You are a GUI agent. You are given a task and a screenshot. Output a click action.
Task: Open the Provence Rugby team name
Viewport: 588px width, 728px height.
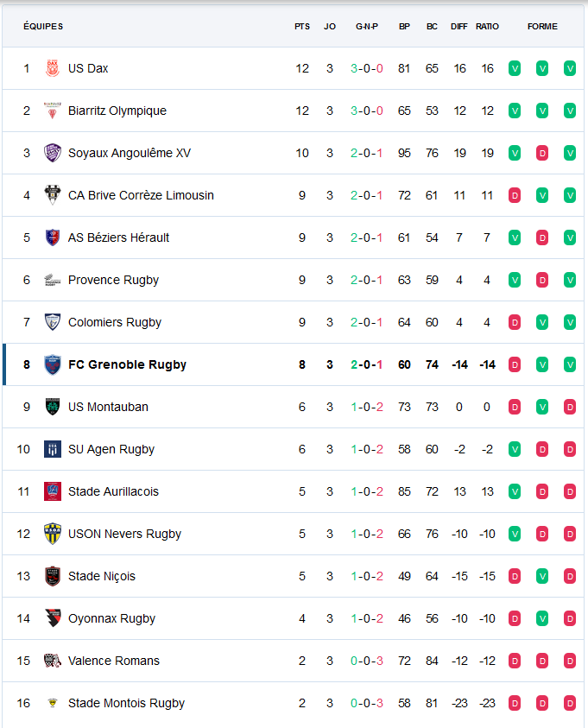(x=113, y=280)
